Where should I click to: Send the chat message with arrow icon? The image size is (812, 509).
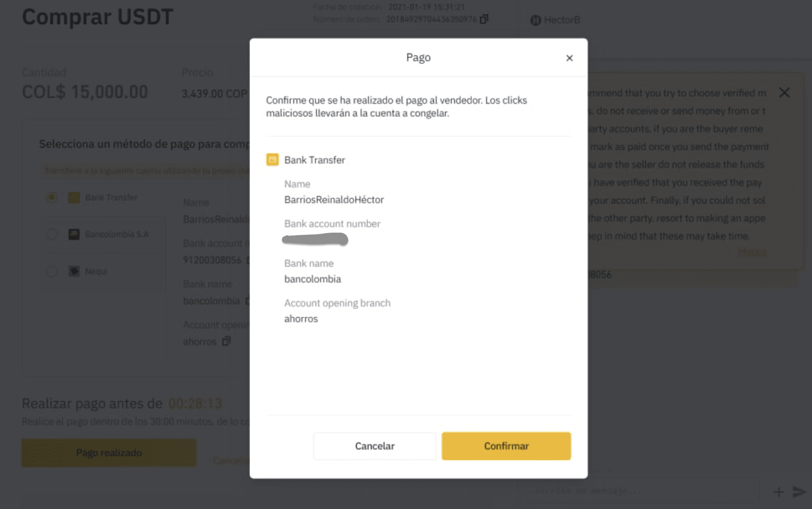coord(800,491)
